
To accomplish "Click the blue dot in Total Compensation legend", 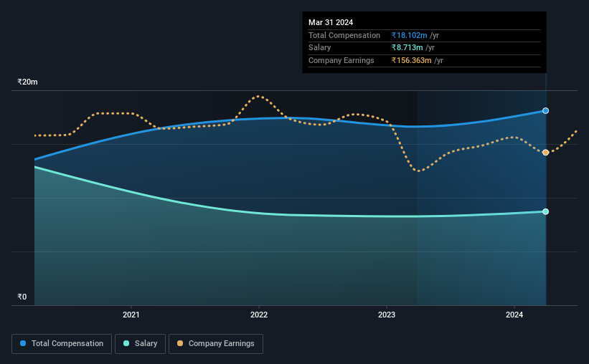I will (23, 343).
